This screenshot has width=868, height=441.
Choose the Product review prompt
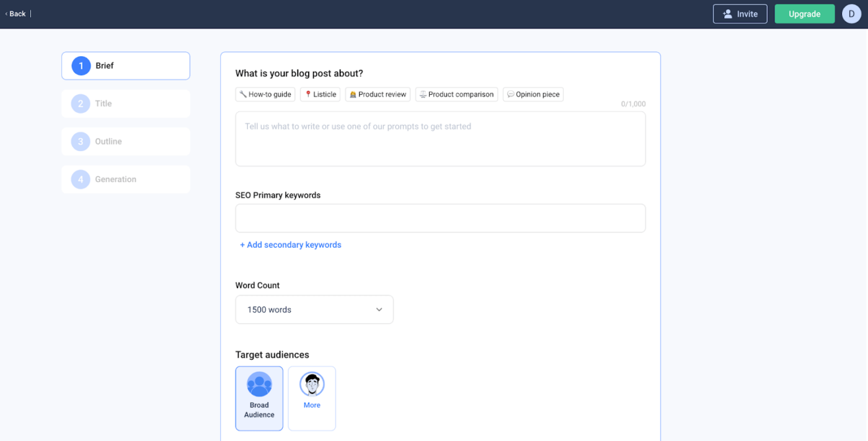click(378, 94)
